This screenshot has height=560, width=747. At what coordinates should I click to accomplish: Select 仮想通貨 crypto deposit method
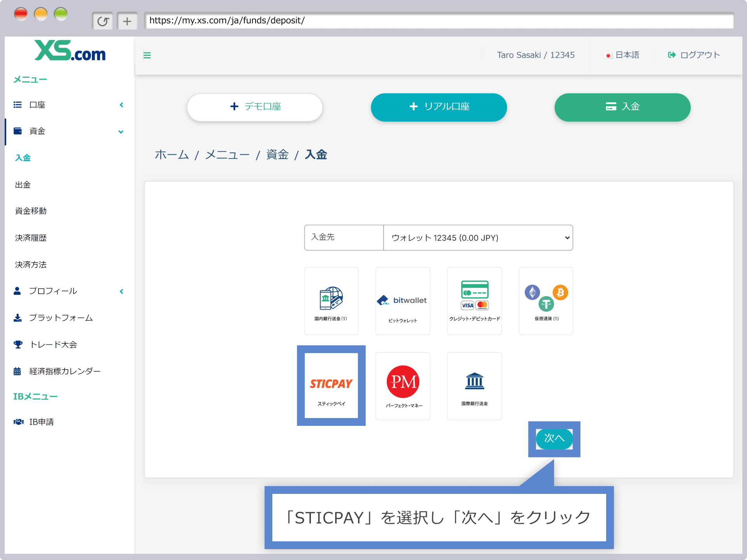pyautogui.click(x=546, y=301)
